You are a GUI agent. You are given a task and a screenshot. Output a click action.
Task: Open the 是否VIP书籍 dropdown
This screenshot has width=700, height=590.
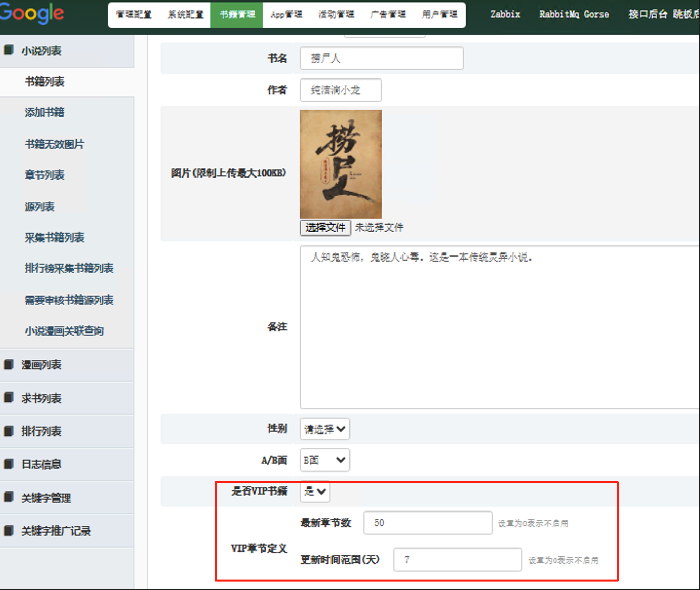(315, 491)
